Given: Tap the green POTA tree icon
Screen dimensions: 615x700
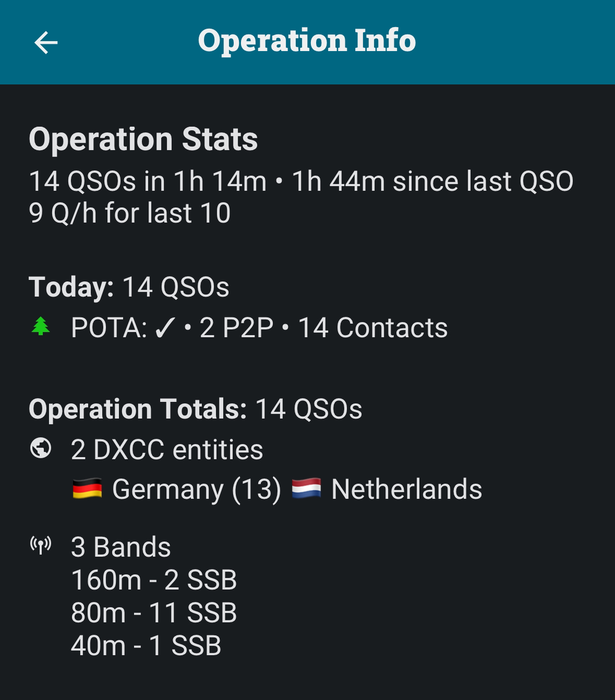Looking at the screenshot, I should click(x=41, y=327).
